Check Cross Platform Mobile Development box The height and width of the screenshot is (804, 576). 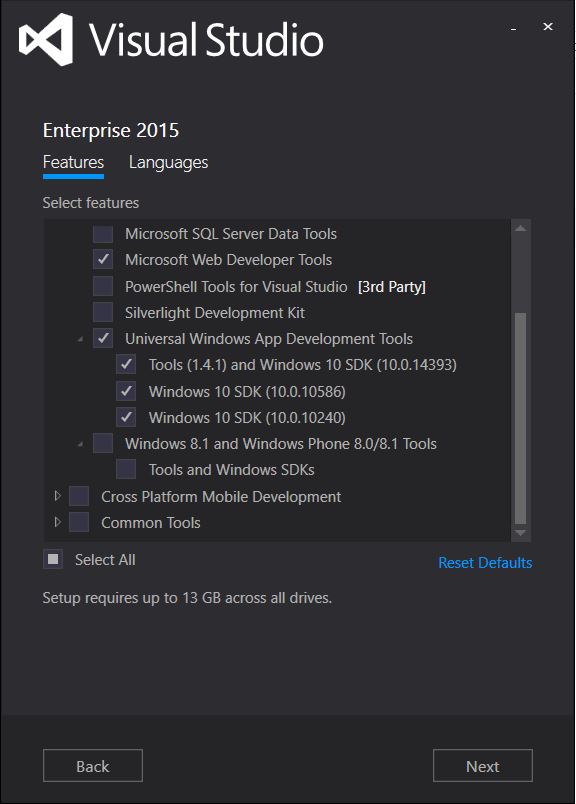[79, 496]
